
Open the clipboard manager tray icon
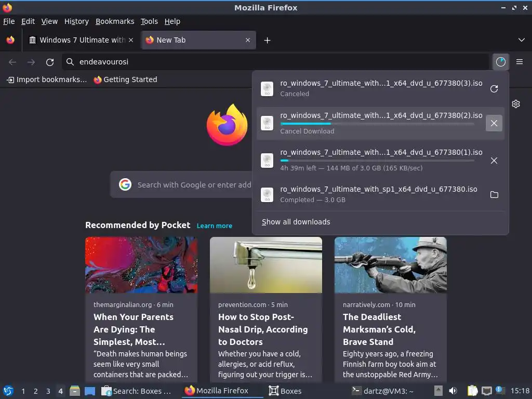[x=472, y=391]
